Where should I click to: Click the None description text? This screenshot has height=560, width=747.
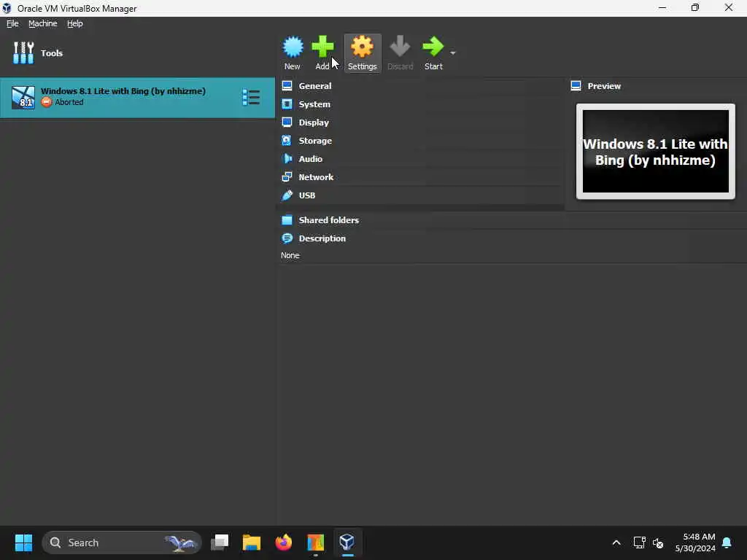tap(290, 255)
